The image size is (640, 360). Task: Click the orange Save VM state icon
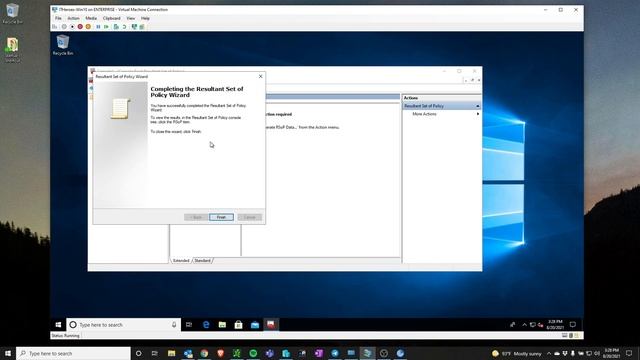click(x=88, y=27)
